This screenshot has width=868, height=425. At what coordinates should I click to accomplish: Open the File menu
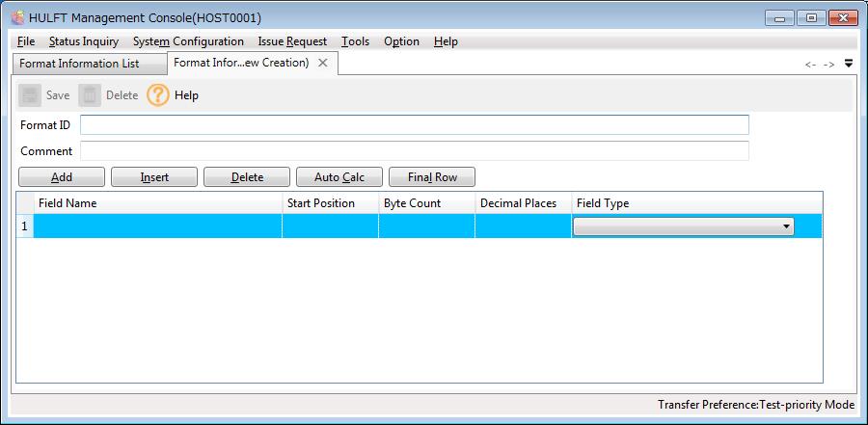26,41
